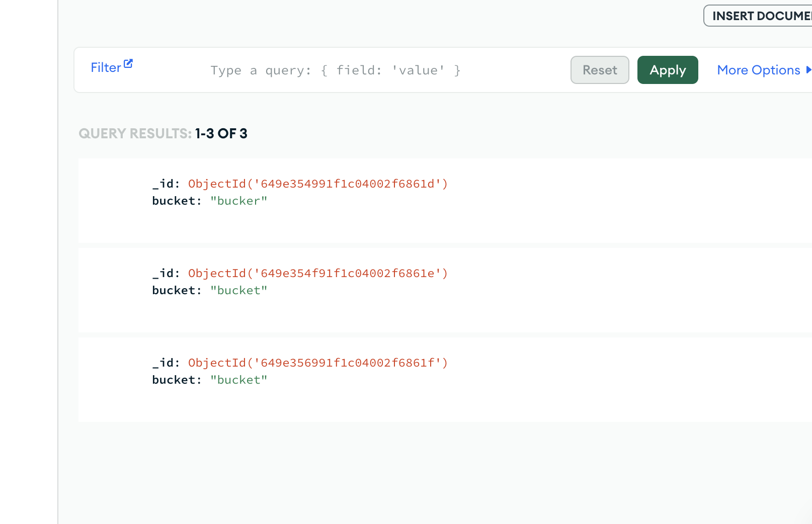
Task: Expand More Options
Action: [x=764, y=70]
